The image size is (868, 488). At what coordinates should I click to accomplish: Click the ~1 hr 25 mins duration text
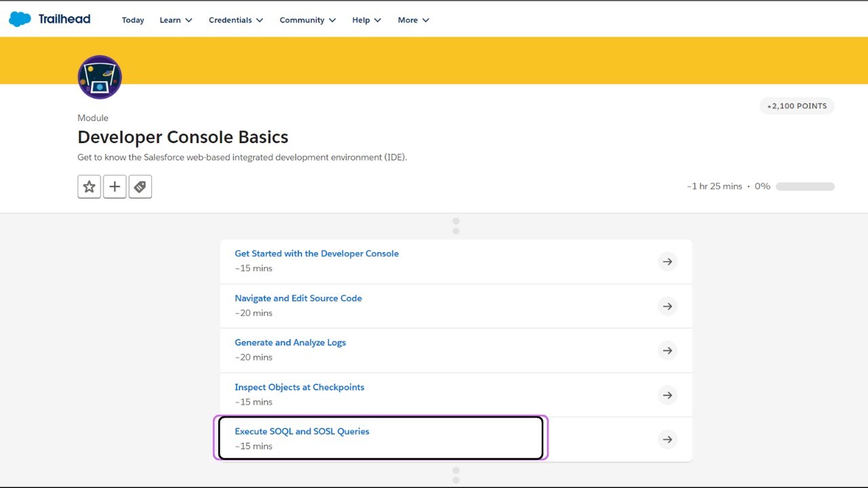click(x=714, y=186)
